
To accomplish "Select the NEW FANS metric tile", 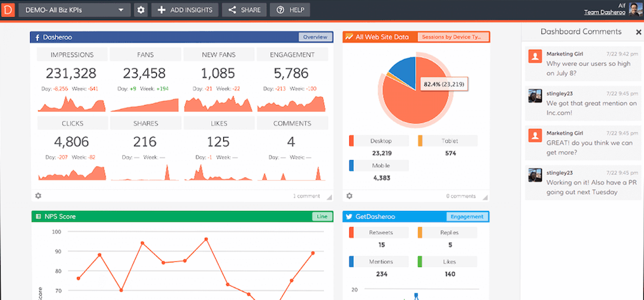I will (x=218, y=55).
